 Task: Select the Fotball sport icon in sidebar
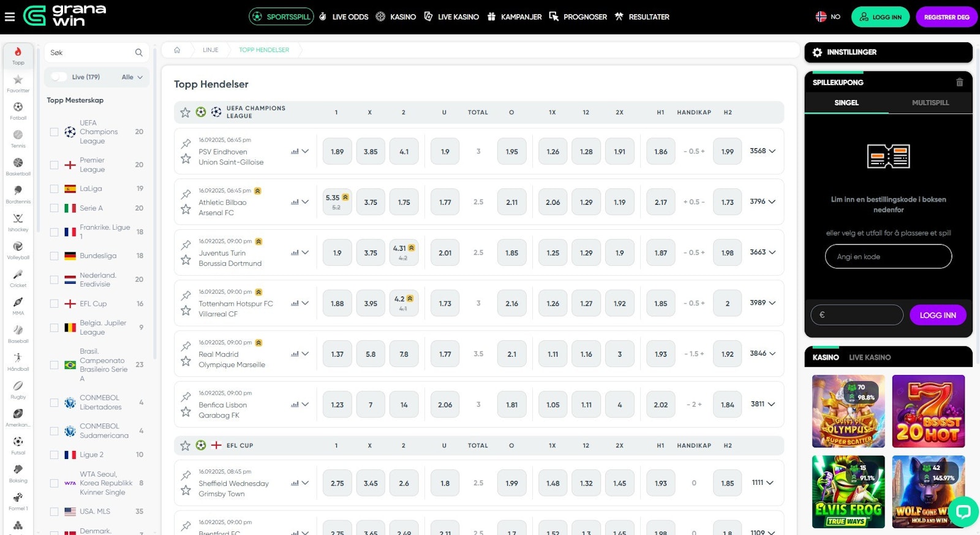click(18, 108)
